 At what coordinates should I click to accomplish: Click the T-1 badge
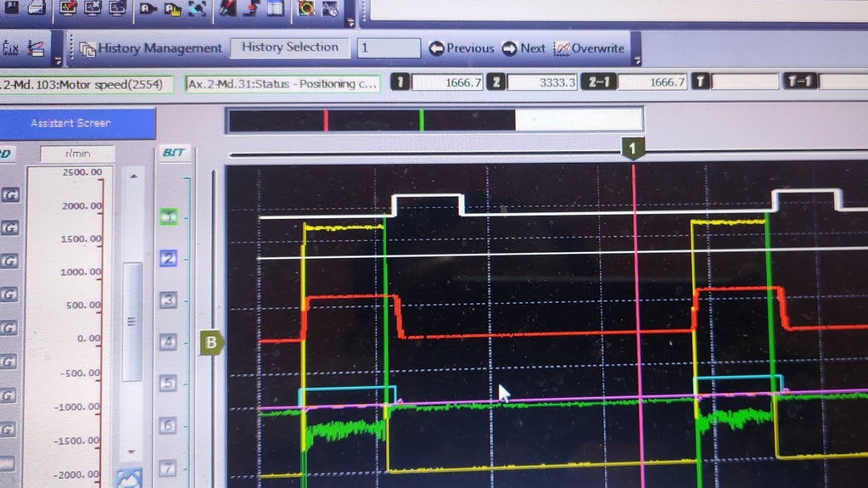[x=801, y=82]
